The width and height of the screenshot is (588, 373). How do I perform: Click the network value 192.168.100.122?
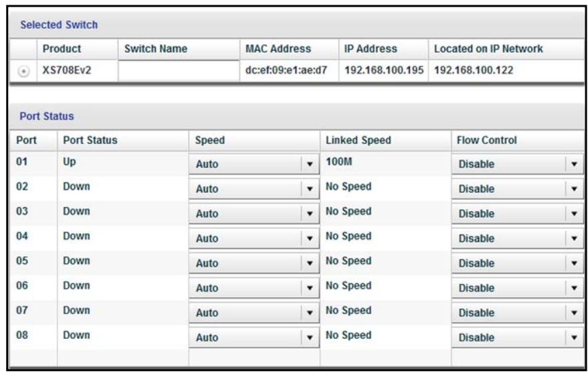[474, 70]
